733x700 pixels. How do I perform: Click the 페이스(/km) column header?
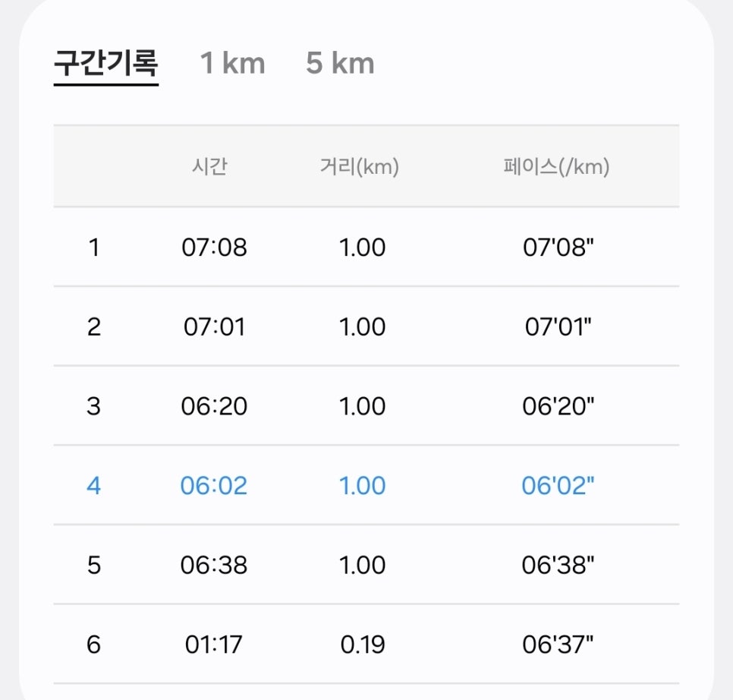point(556,166)
